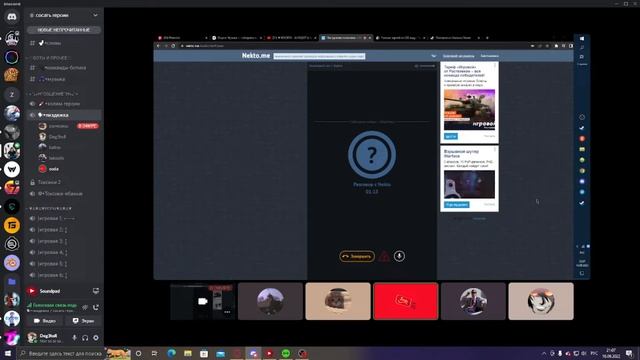Click the Видео camera button
This screenshot has width=640, height=360.
click(x=45, y=321)
